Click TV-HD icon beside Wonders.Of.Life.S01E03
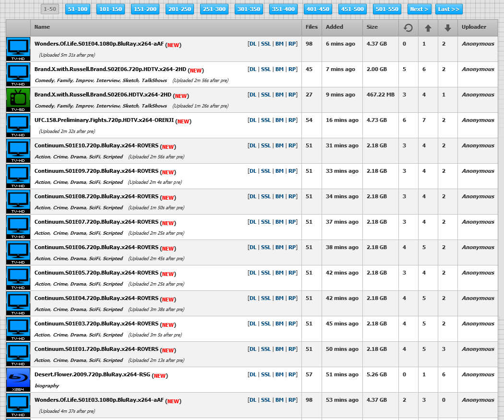Screen dimensions: 504x420 18,405
